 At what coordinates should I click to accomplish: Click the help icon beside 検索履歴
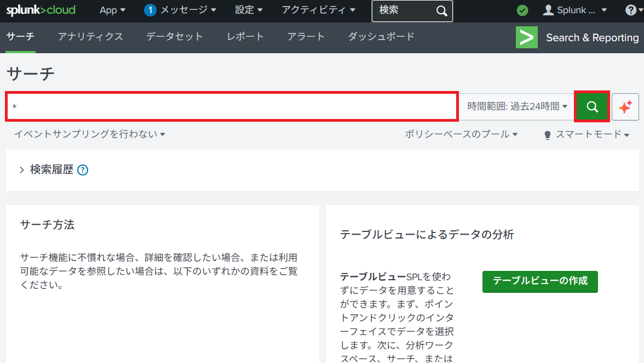(x=83, y=170)
